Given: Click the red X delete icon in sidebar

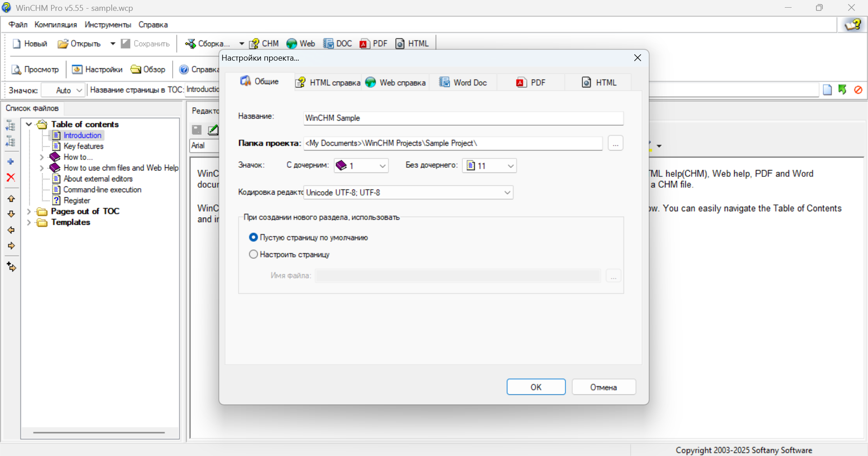Looking at the screenshot, I should 11,177.
